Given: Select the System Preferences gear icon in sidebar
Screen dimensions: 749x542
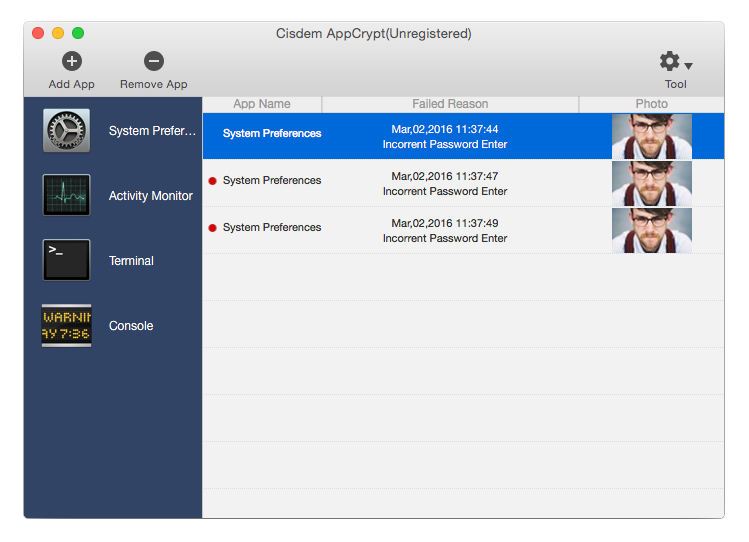Looking at the screenshot, I should (x=66, y=130).
